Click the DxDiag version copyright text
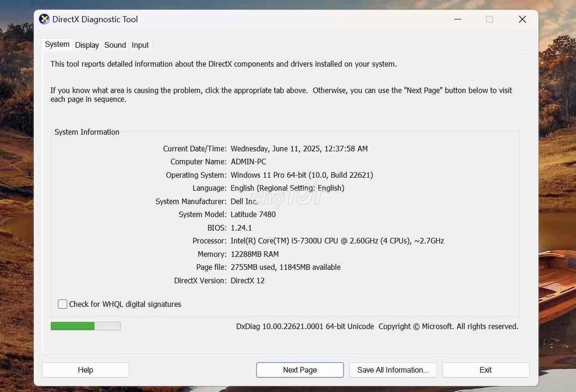 [x=377, y=326]
